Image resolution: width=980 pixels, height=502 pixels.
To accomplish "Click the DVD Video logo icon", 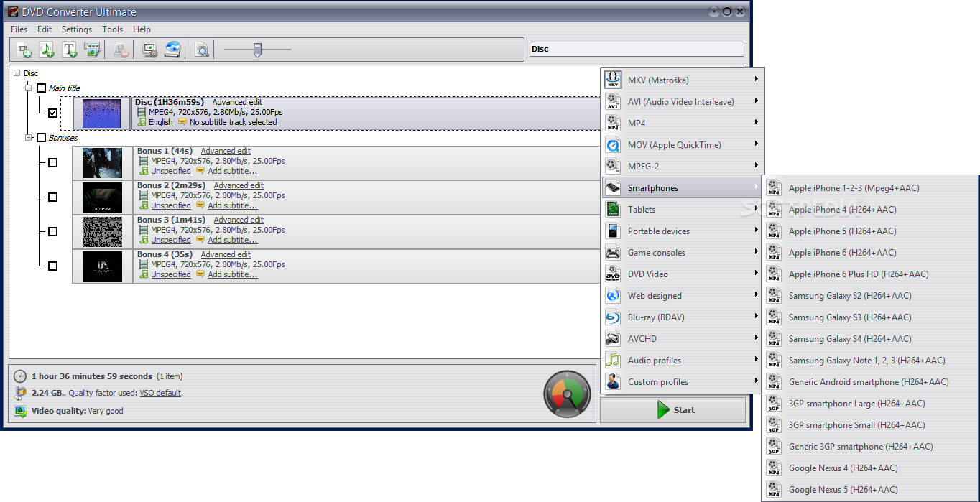I will tap(613, 274).
